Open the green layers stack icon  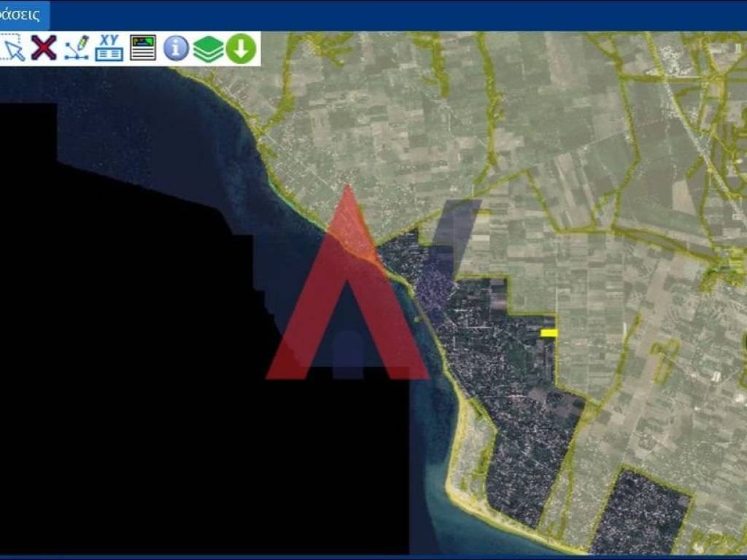pyautogui.click(x=208, y=48)
